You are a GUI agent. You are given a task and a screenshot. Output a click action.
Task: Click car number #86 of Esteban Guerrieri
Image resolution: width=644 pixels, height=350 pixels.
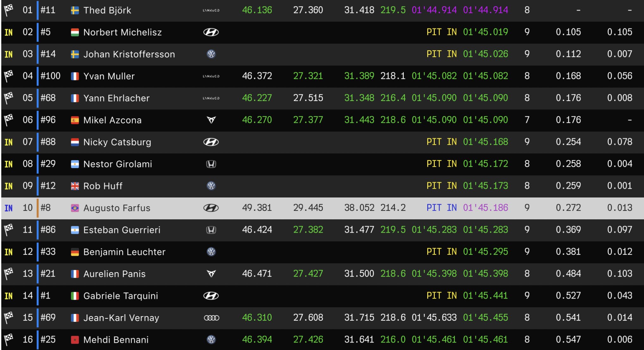(x=48, y=229)
